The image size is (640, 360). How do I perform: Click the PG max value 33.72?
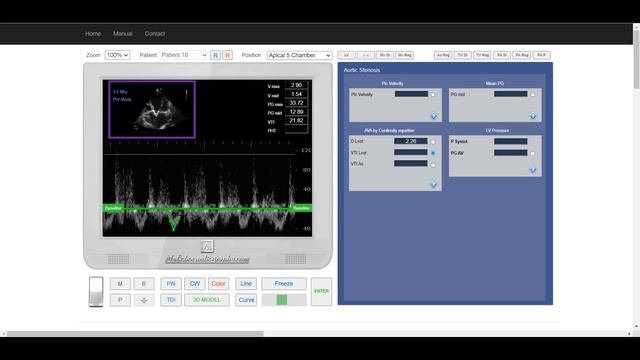pos(296,103)
